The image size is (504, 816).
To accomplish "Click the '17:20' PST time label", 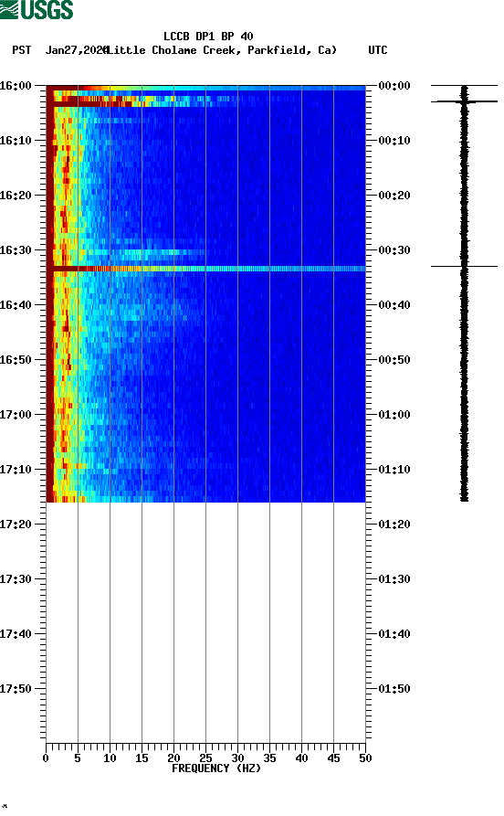I will click(x=16, y=525).
